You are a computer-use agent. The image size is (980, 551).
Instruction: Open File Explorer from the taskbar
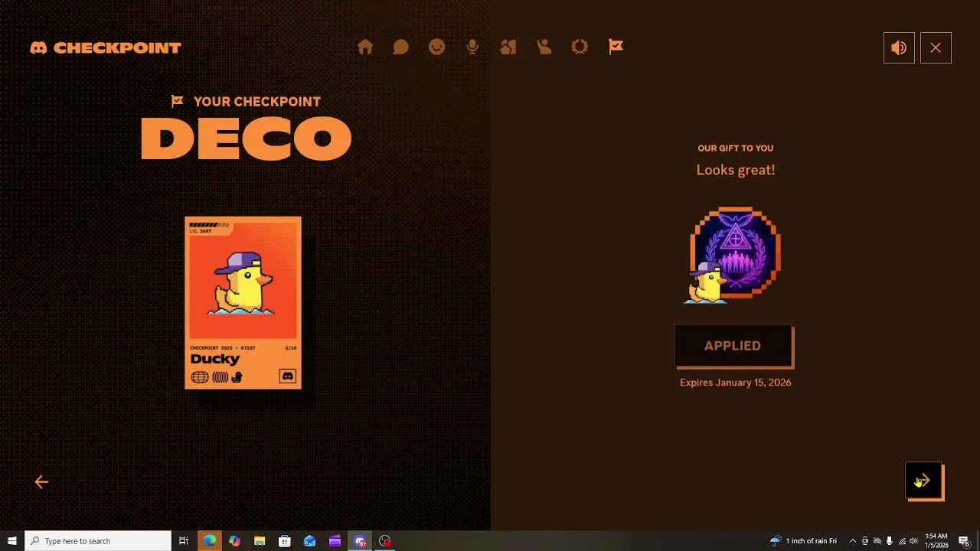point(260,541)
